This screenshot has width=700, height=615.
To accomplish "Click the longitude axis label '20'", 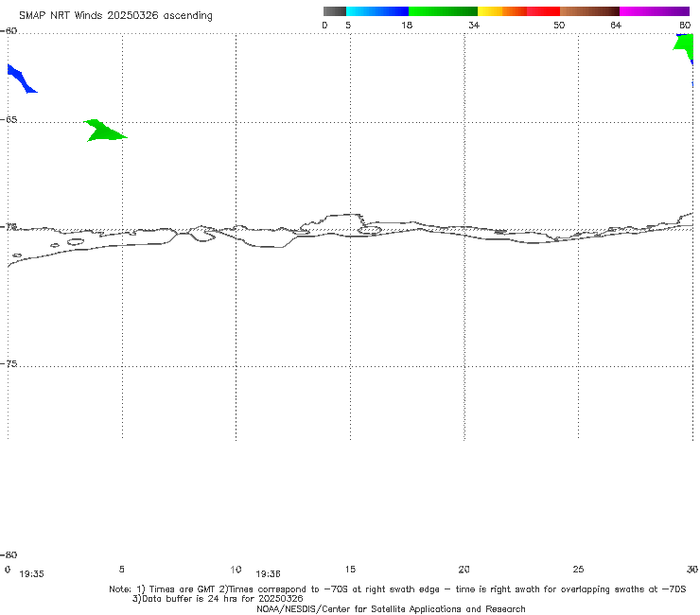I will [464, 570].
